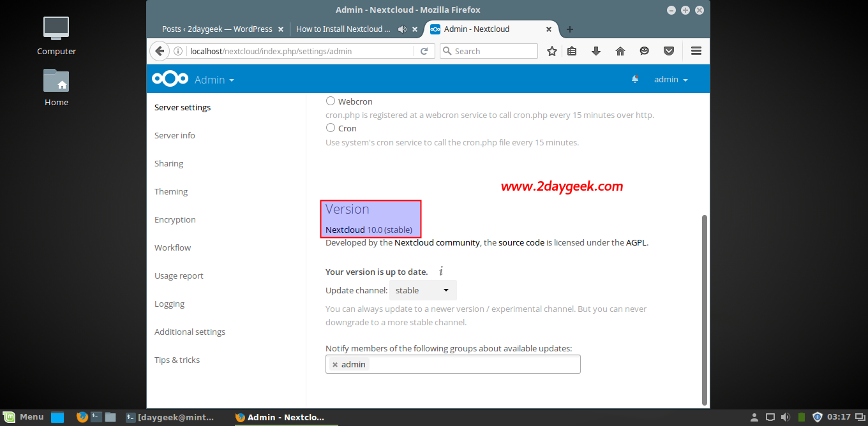
Task: Expand the Admin apps menu in header
Action: point(214,80)
